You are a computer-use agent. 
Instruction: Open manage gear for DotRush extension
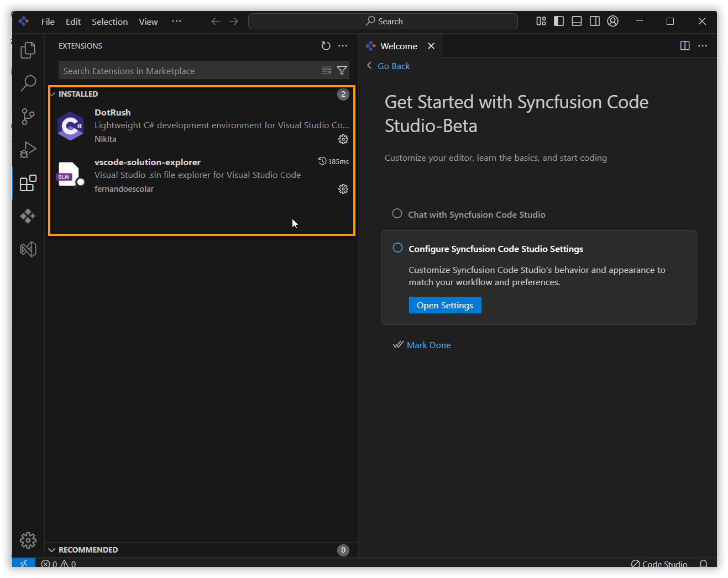coord(343,139)
